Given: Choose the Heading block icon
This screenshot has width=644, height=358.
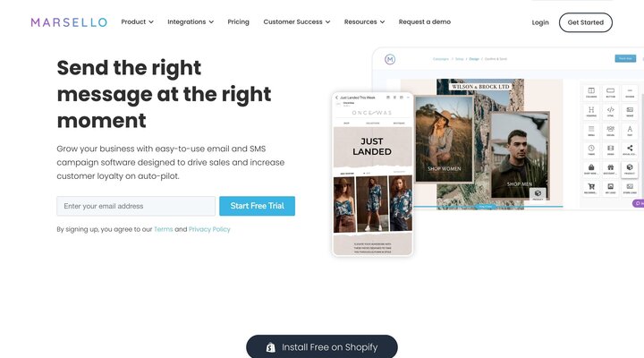Looking at the screenshot, I should coord(591,111).
